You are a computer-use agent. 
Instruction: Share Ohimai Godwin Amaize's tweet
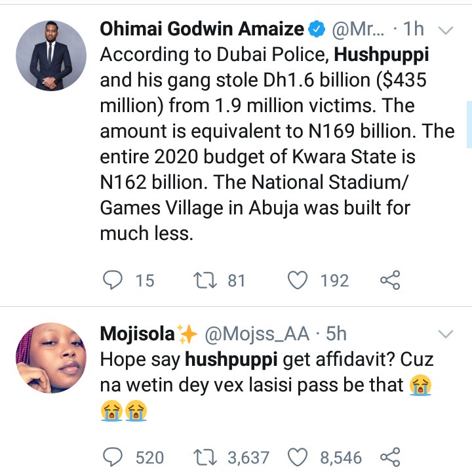point(390,281)
